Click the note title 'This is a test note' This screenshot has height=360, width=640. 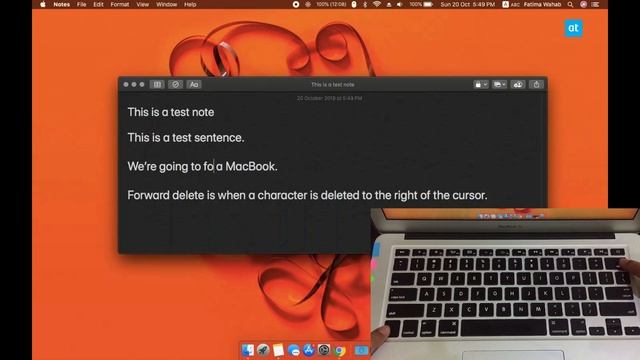171,112
